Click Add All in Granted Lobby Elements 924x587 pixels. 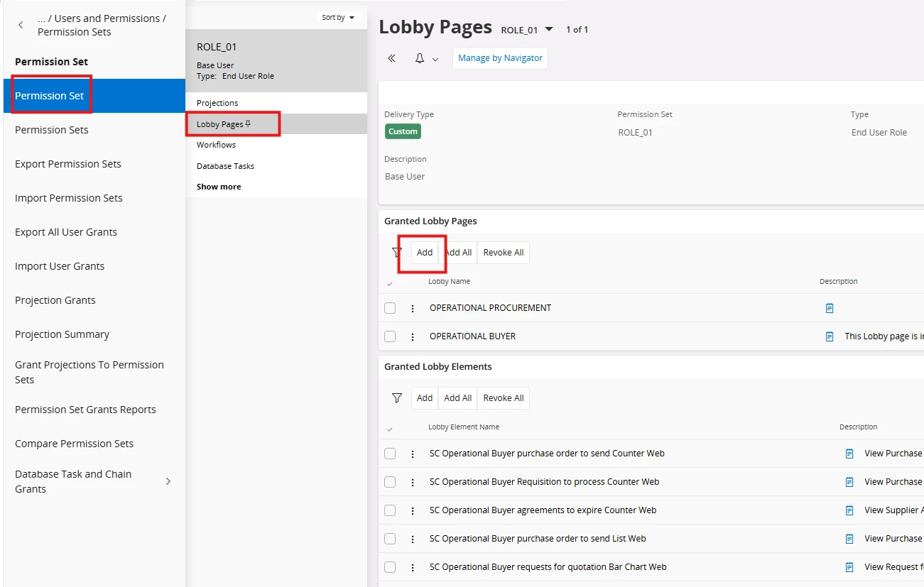point(458,398)
